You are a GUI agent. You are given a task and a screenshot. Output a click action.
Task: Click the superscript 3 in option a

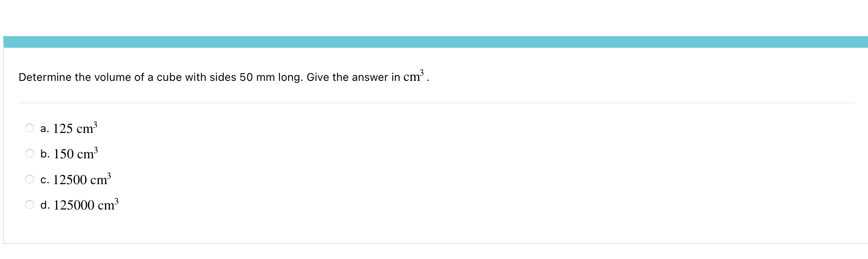coord(95,123)
